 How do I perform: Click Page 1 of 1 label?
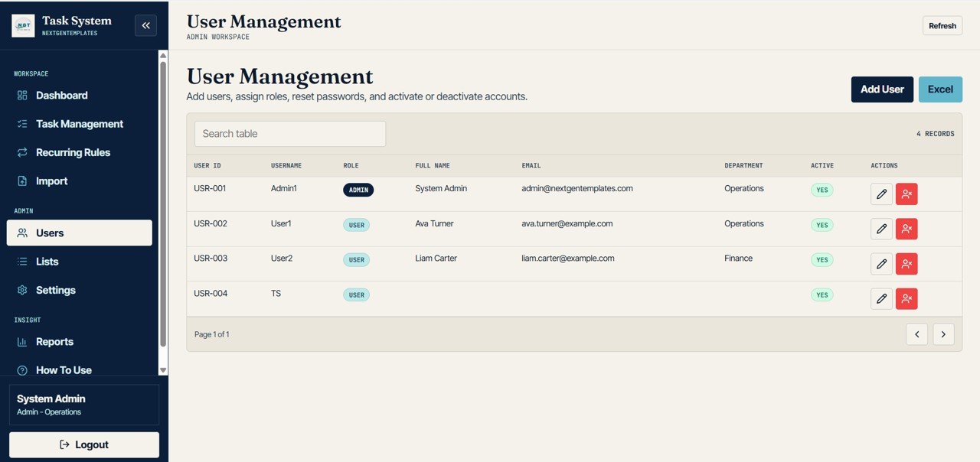coord(212,334)
